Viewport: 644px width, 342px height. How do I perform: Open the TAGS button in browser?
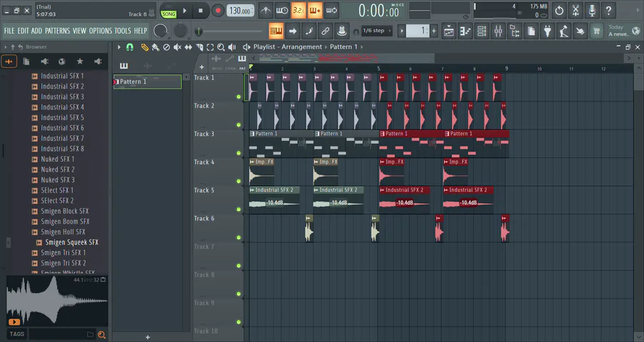[17, 334]
